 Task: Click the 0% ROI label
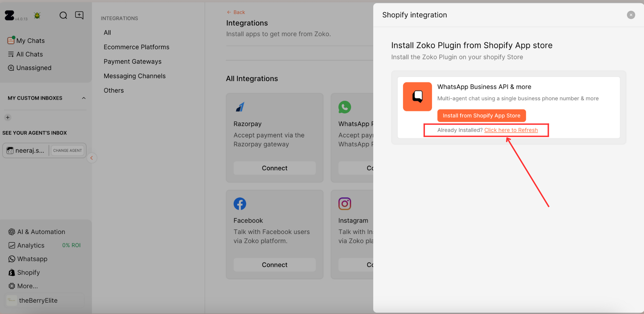tap(71, 245)
